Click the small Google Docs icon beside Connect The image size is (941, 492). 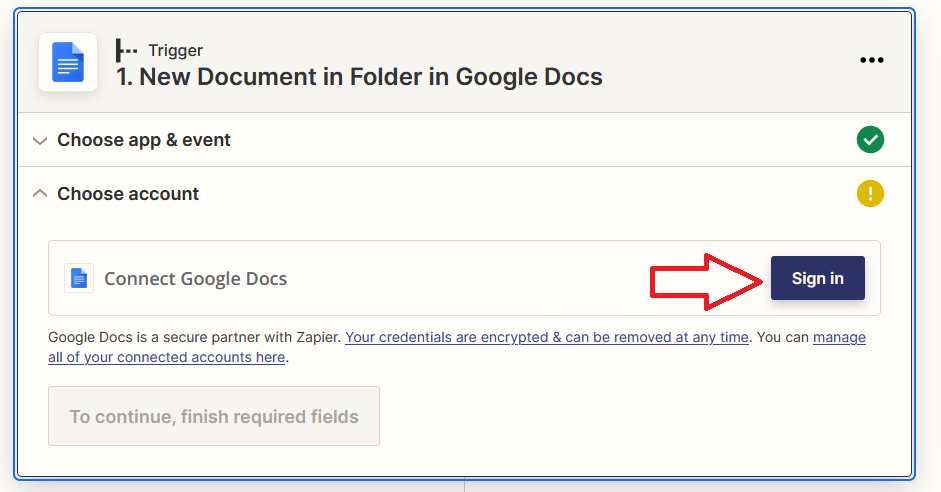coord(79,278)
